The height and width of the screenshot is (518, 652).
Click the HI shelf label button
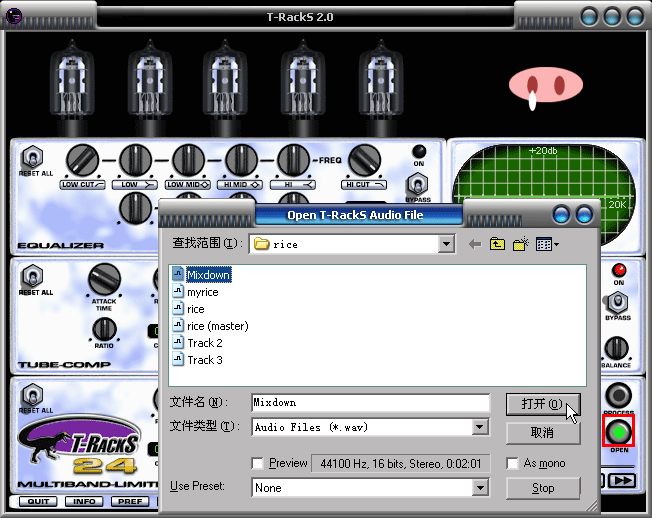click(293, 185)
